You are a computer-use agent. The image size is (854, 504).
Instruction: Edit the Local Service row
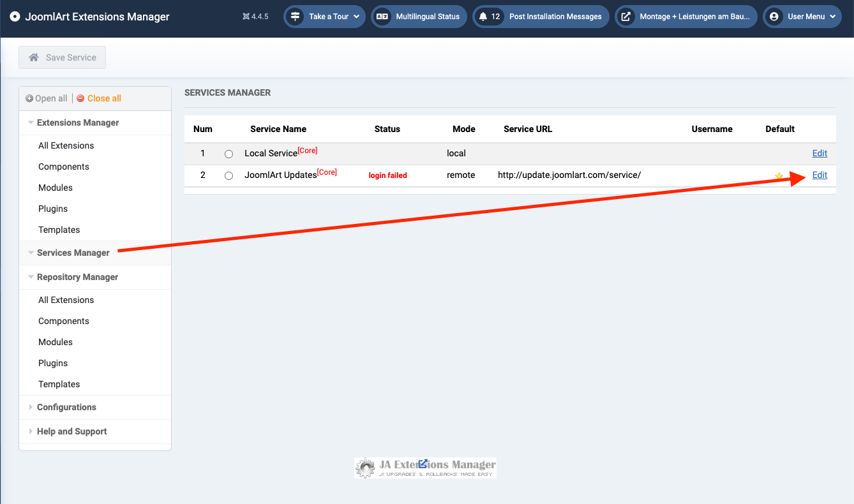coord(820,153)
